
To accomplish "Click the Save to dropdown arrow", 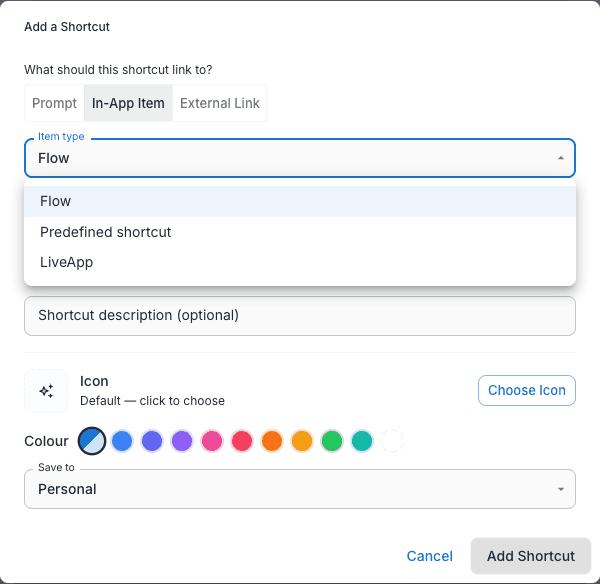I will click(561, 489).
